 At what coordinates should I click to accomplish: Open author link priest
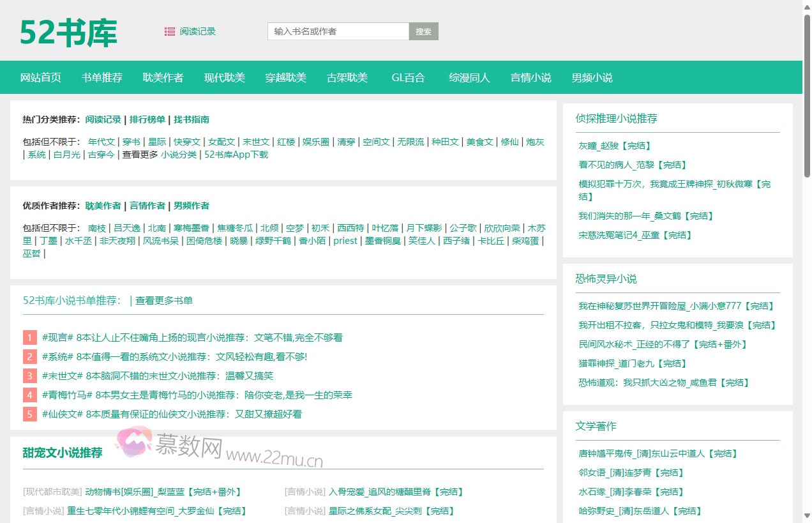345,241
